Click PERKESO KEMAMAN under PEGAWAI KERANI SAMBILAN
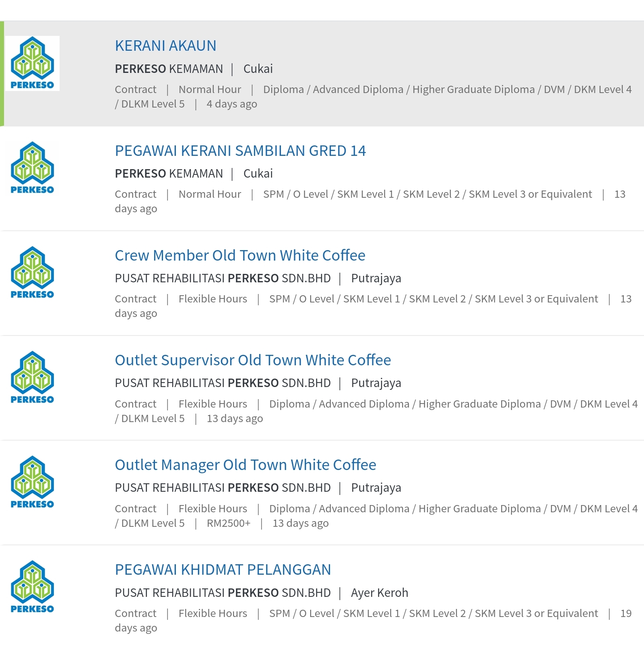This screenshot has width=644, height=646. (x=169, y=174)
